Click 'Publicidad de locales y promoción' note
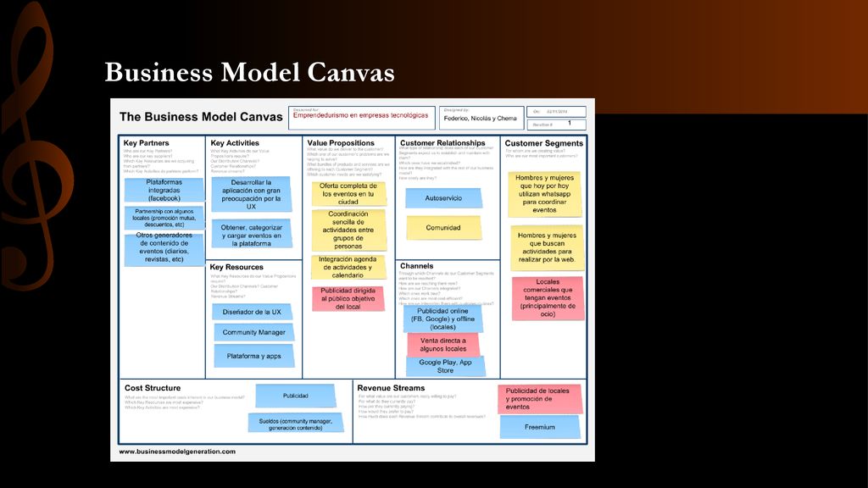 coord(540,399)
